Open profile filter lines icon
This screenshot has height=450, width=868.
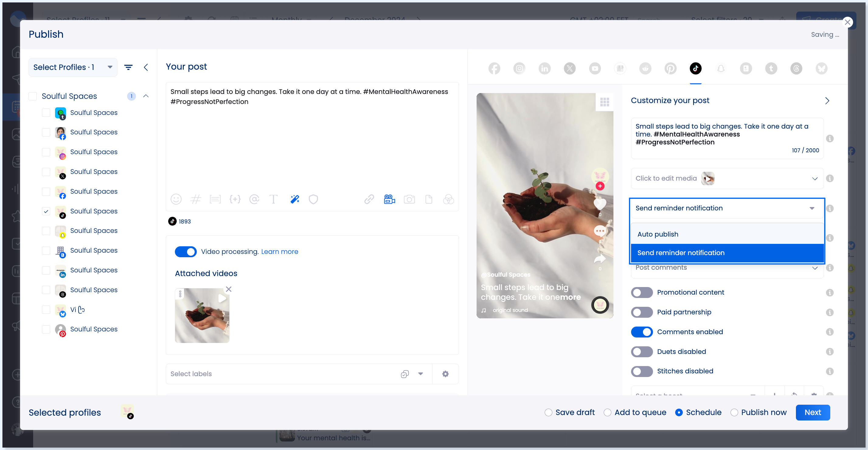(x=128, y=67)
